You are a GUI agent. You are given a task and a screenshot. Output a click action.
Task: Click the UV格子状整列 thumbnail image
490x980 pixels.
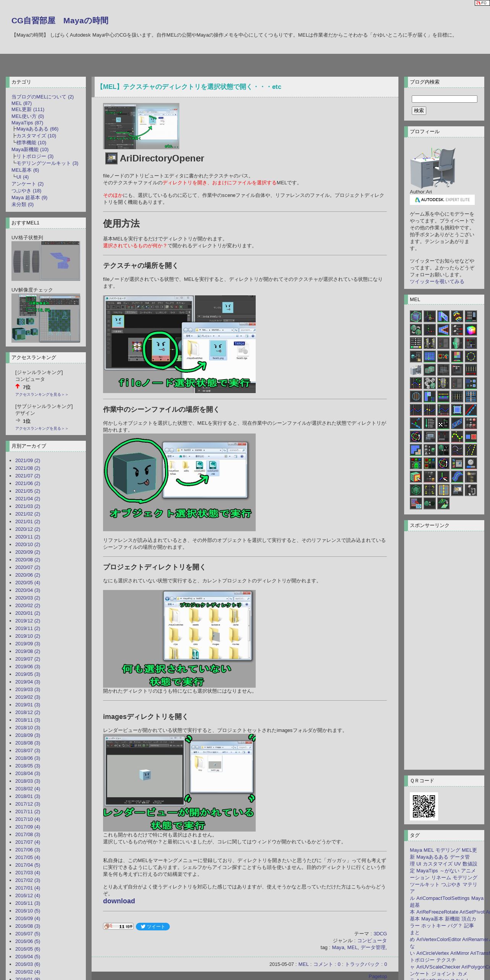click(46, 261)
